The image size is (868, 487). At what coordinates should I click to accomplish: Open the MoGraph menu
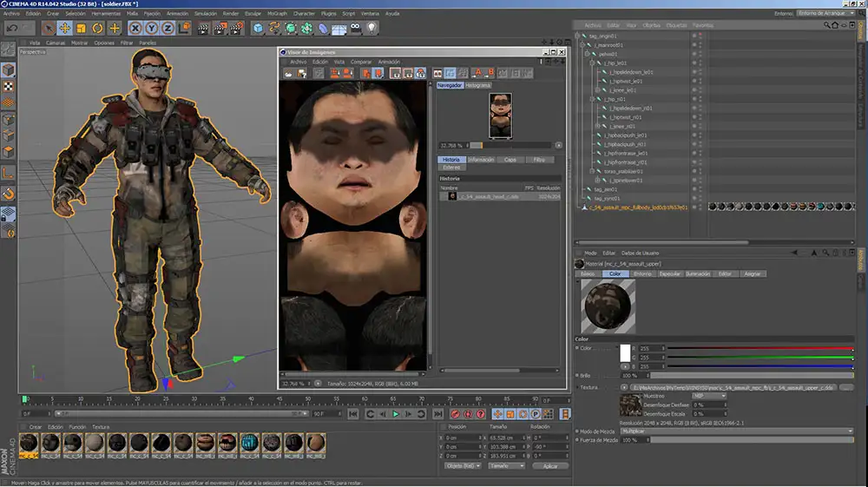point(277,13)
